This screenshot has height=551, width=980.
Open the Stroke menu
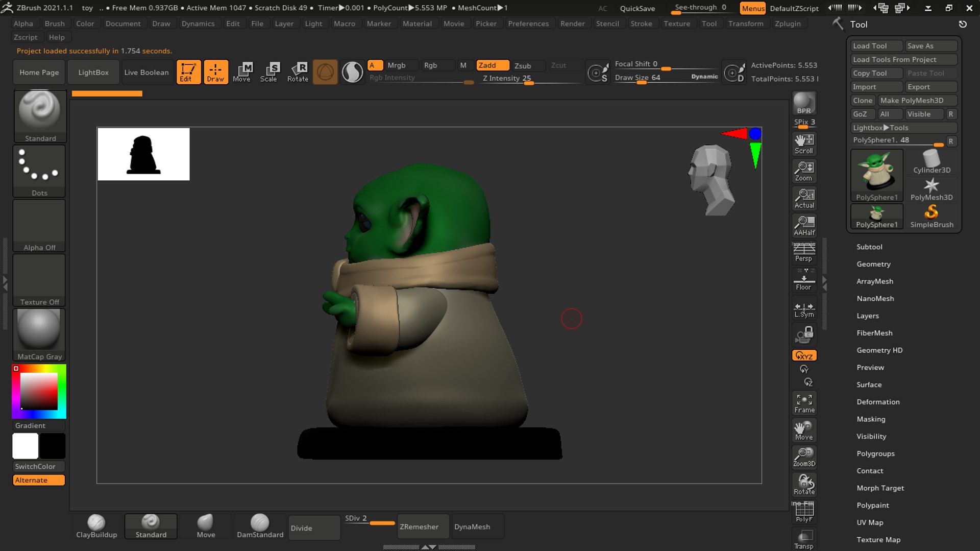tap(641, 23)
